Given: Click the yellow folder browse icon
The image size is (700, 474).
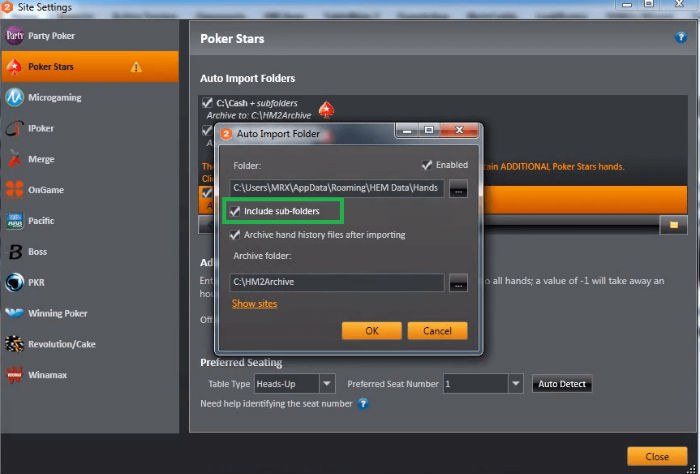Looking at the screenshot, I should click(x=674, y=224).
